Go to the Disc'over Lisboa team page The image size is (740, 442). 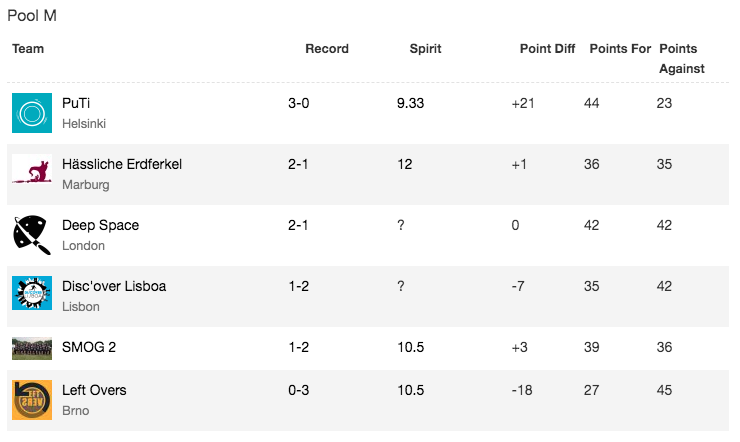pyautogui.click(x=114, y=286)
